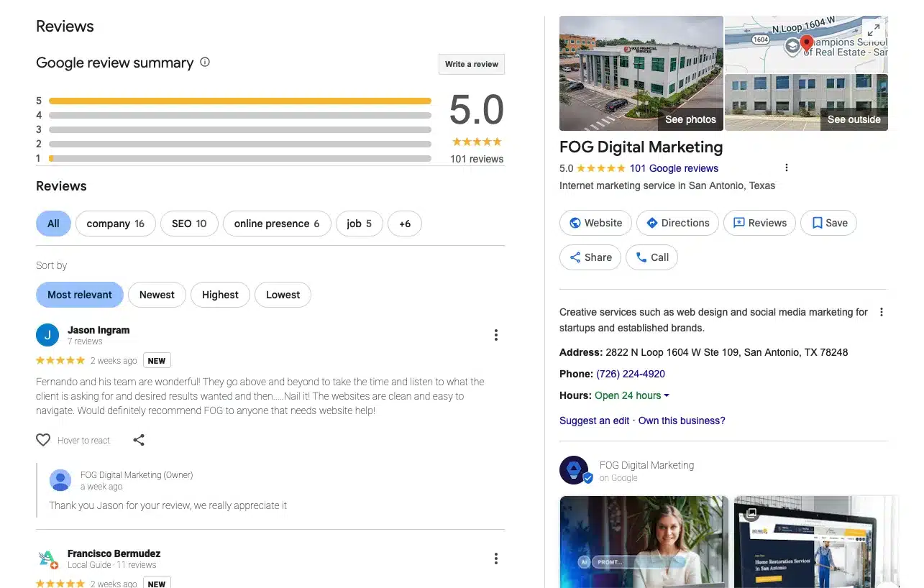Click the share icon below Jason Ingram's review
The width and height of the screenshot is (924, 588).
pyautogui.click(x=139, y=439)
